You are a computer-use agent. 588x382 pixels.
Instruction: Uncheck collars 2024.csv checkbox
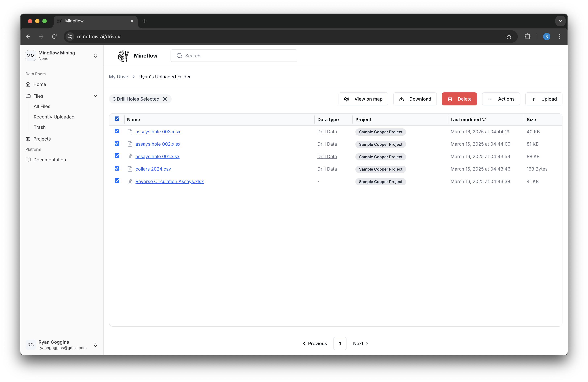[x=117, y=168]
